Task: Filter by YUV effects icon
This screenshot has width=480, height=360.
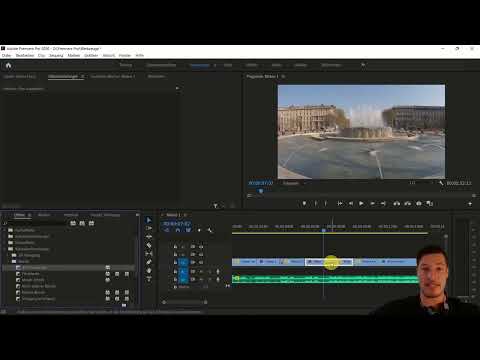Action: coord(91,223)
